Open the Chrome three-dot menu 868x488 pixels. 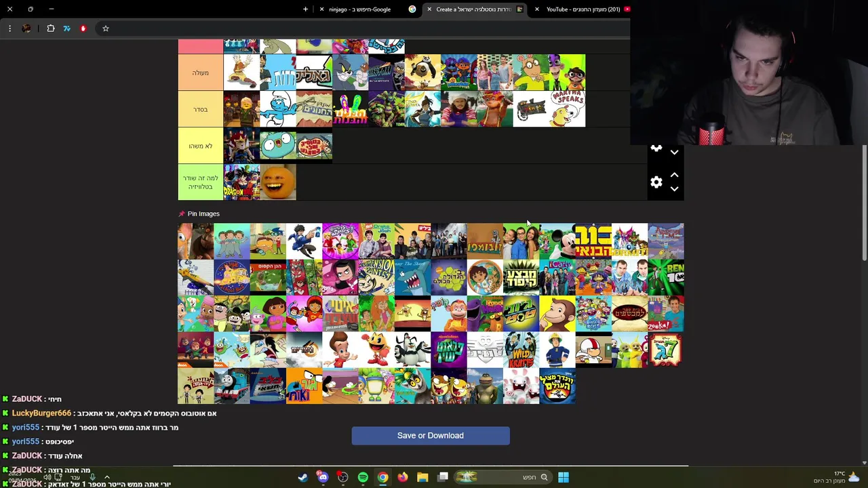[9, 28]
